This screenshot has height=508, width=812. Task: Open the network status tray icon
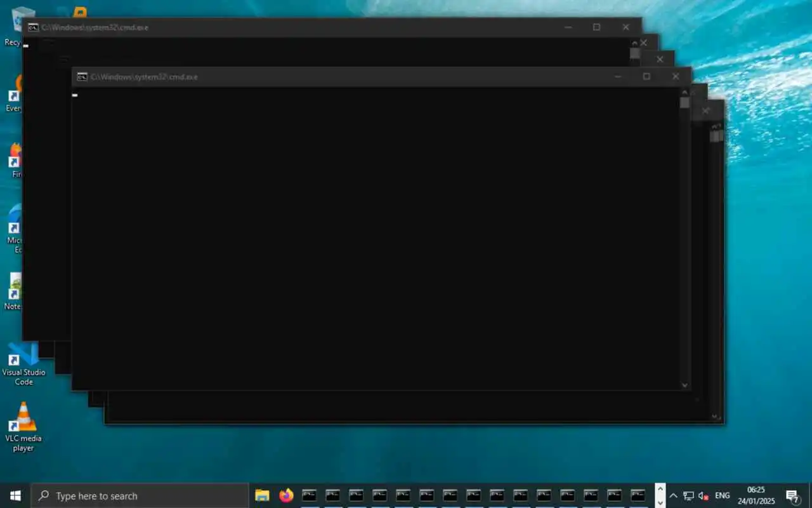(688, 496)
